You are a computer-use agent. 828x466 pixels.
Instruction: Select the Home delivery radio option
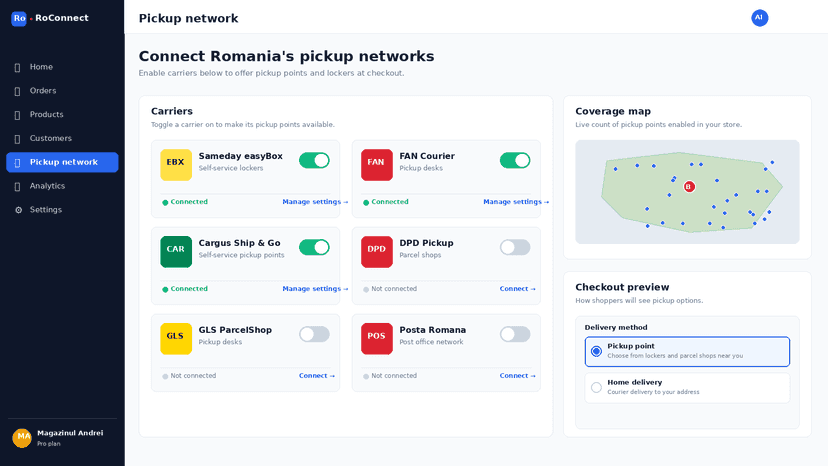click(x=596, y=387)
